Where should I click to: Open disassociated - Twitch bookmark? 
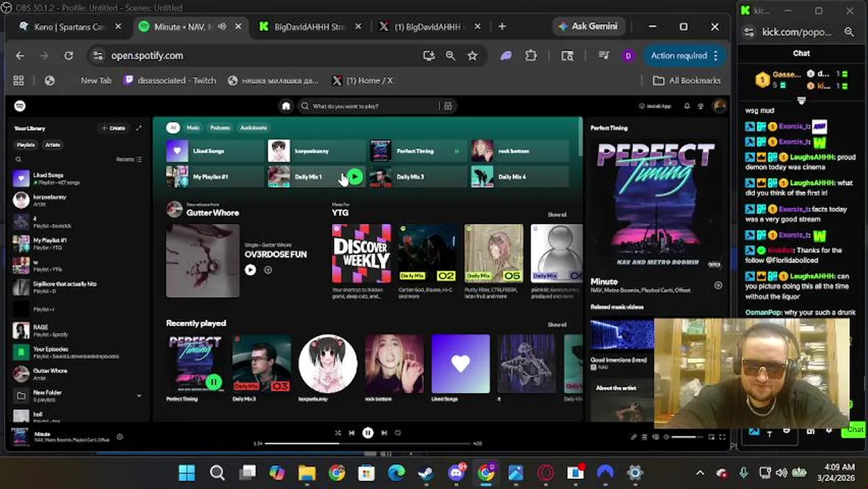170,80
